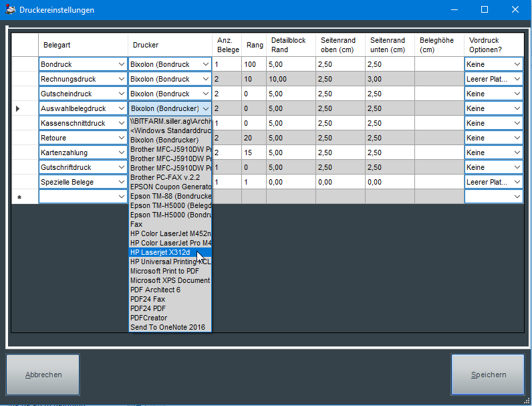
Task: Open Belegart dropdown for Bondruck row
Action: coord(121,64)
